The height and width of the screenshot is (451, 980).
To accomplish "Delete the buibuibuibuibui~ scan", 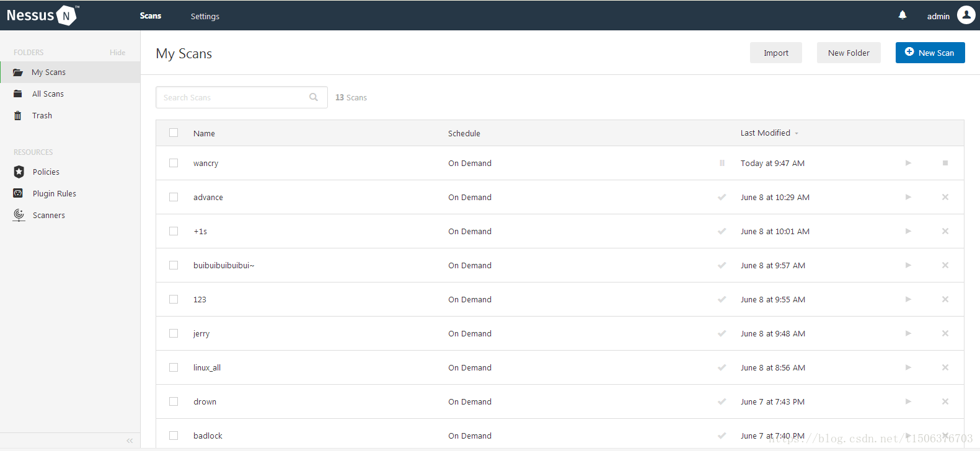I will pyautogui.click(x=945, y=265).
